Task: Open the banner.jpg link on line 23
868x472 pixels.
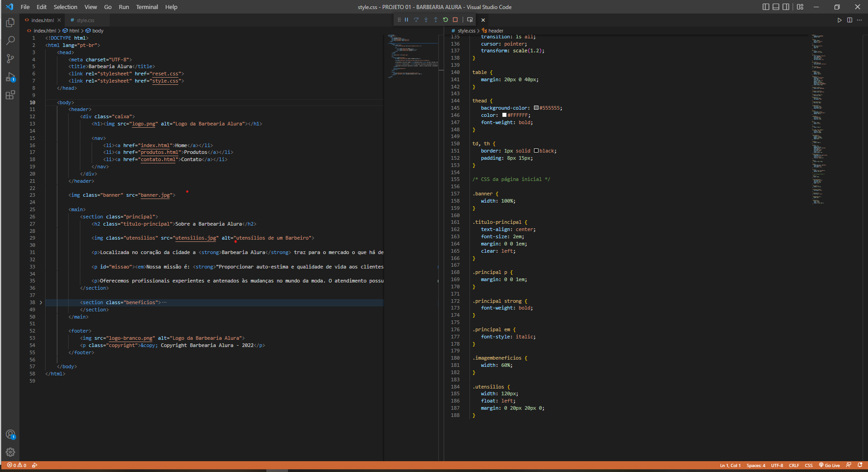Action: (155, 195)
